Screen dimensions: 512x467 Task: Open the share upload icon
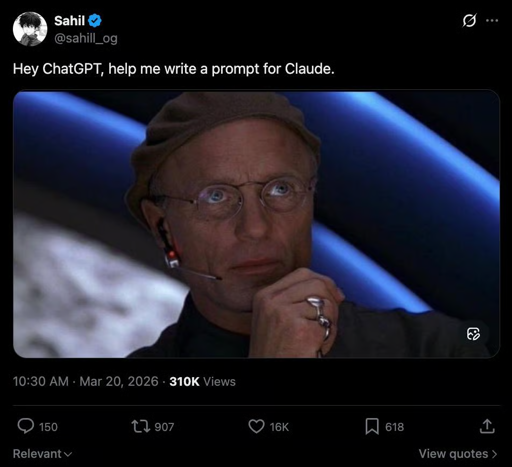[x=487, y=426]
